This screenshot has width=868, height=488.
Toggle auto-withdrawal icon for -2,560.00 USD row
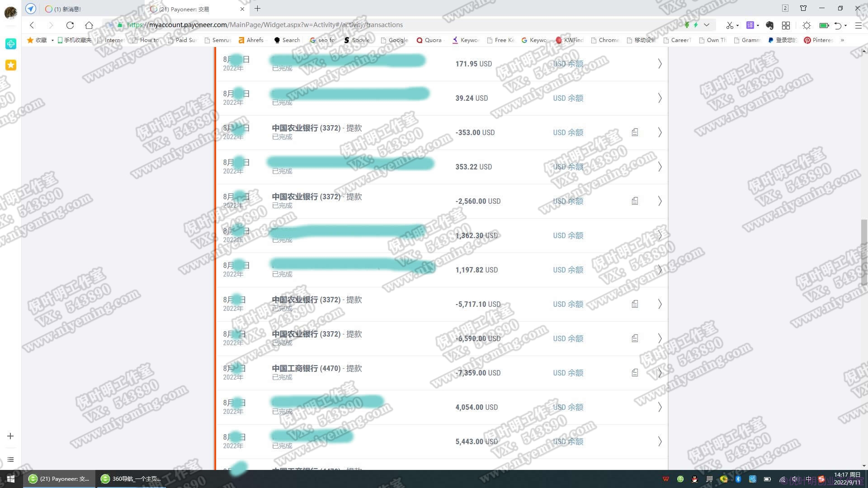635,201
